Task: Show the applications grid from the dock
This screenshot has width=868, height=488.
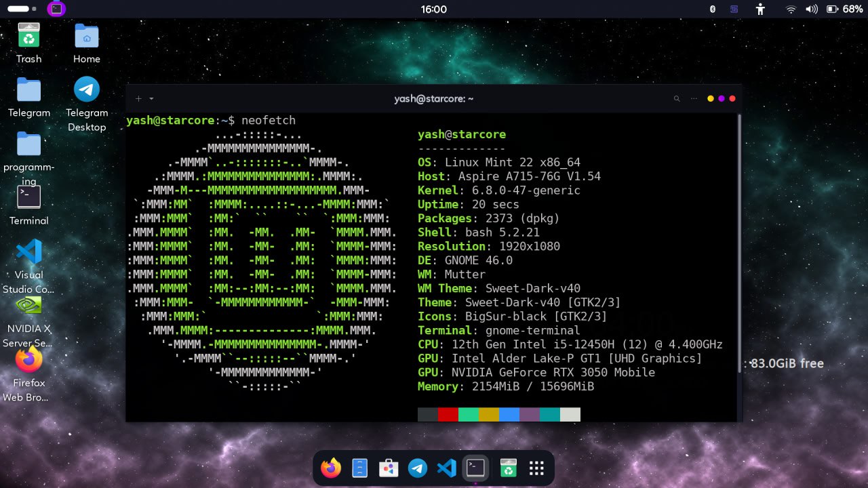Action: tap(537, 468)
